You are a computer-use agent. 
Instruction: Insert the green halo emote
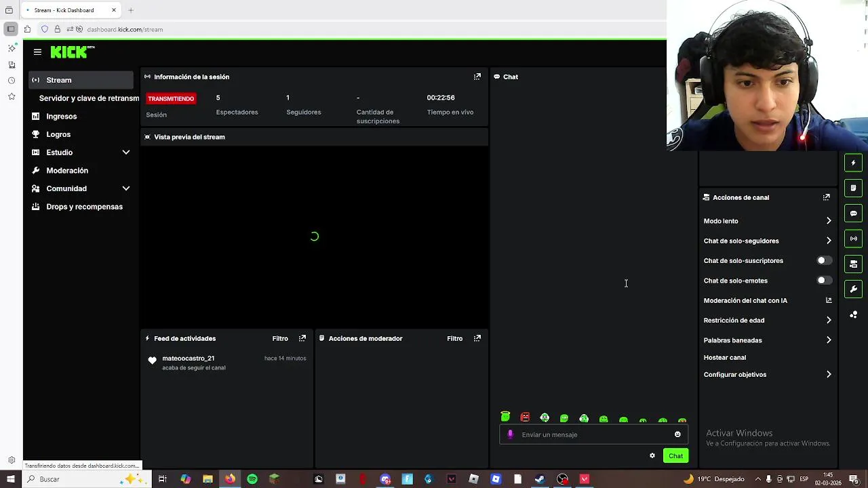505,417
